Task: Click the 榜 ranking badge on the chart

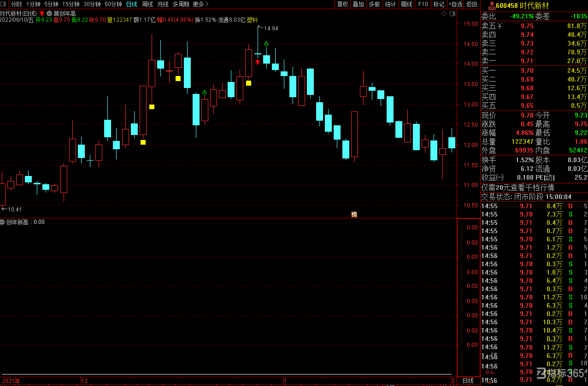Action: tap(354, 214)
